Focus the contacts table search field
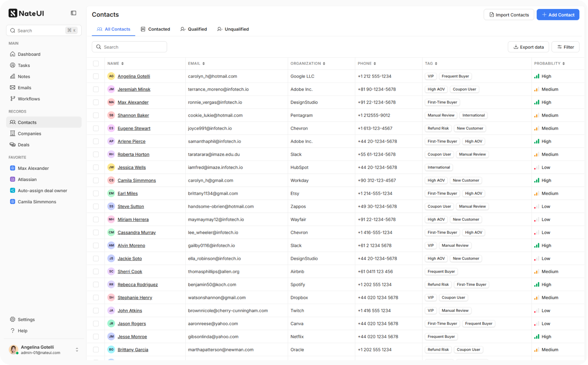Screen dimensions: 588x365 tap(129, 47)
